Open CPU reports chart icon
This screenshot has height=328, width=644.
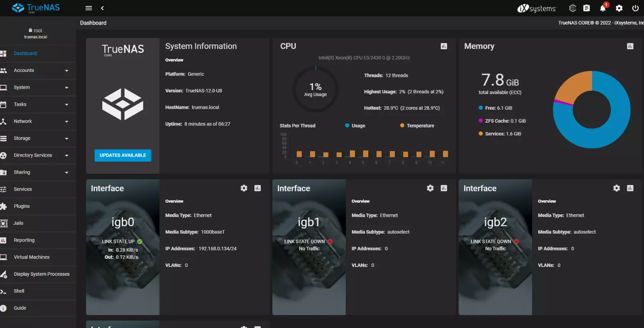coord(444,46)
